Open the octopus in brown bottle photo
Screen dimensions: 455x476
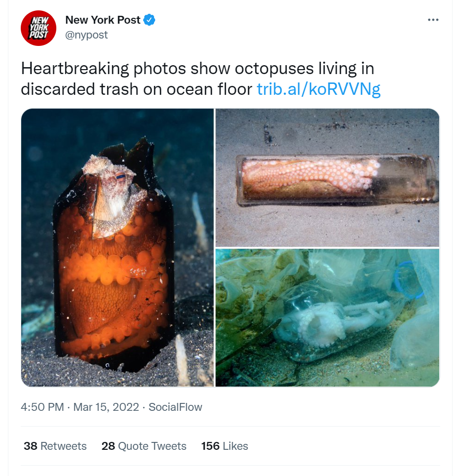(x=117, y=247)
